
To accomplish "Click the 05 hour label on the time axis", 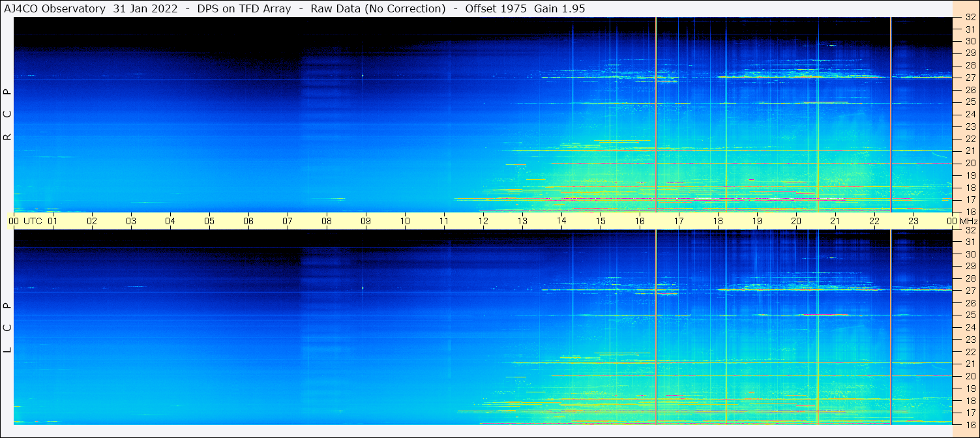I will click(x=209, y=221).
